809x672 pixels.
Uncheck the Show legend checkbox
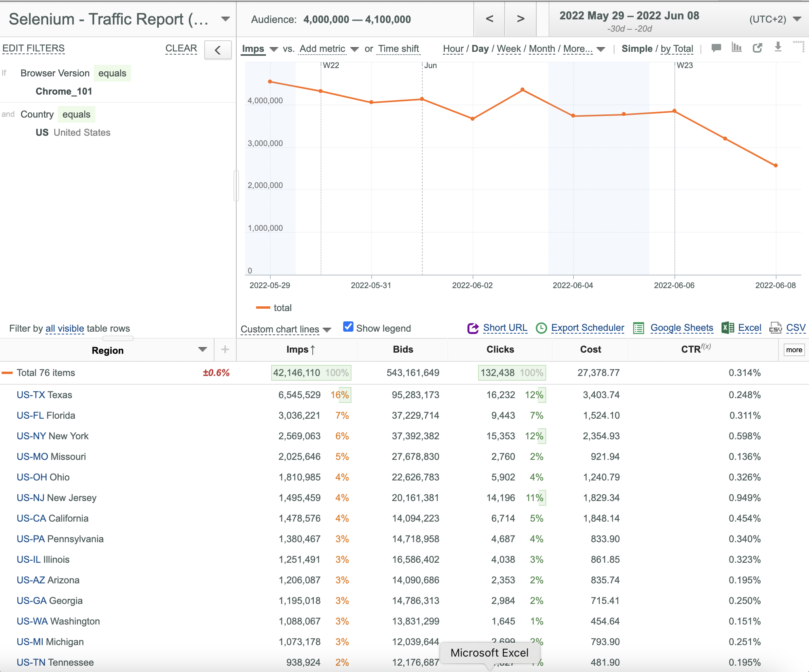[x=348, y=327]
